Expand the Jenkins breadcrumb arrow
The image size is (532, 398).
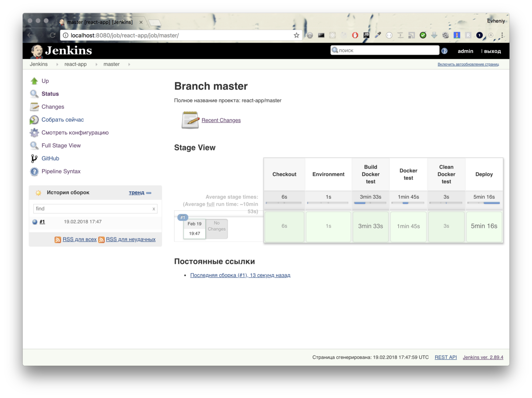(x=57, y=65)
